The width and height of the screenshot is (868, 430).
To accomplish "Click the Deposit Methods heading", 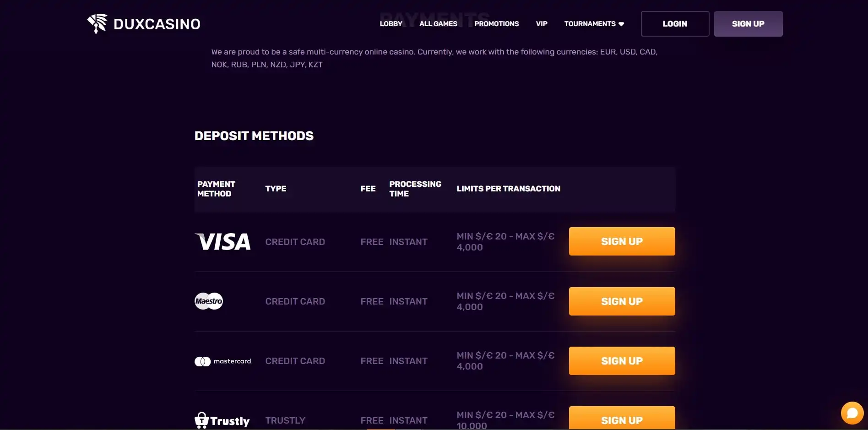I will point(254,136).
